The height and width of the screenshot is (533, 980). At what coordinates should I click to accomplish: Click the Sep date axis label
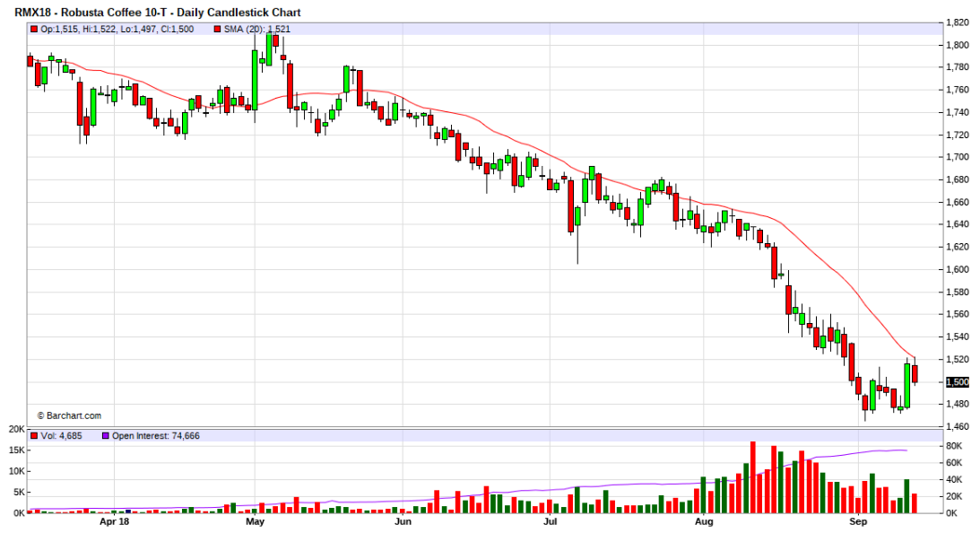click(858, 521)
